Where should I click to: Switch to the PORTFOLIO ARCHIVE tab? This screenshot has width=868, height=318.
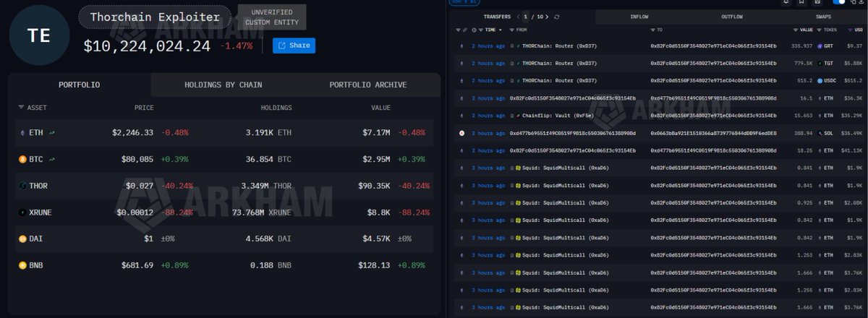pos(368,85)
